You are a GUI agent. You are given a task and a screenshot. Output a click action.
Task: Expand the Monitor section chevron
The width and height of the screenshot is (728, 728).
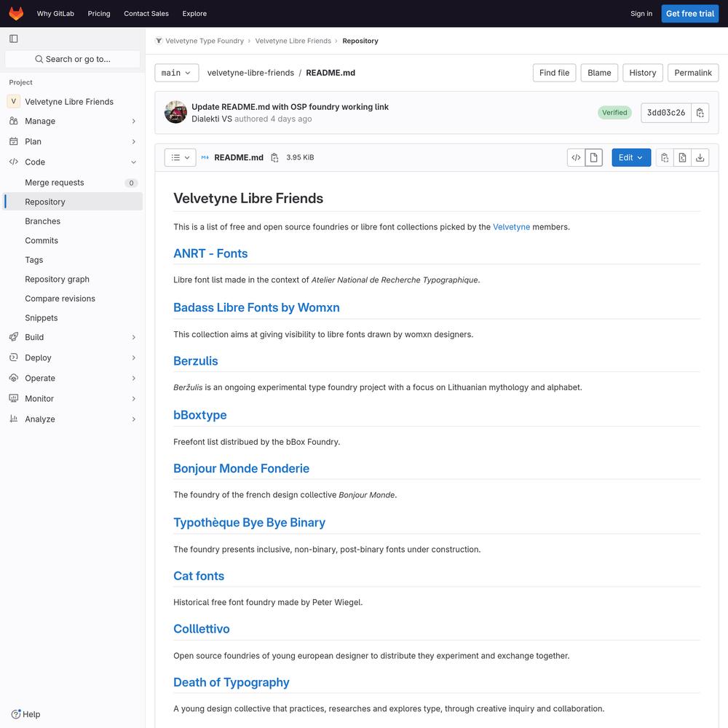click(x=134, y=398)
